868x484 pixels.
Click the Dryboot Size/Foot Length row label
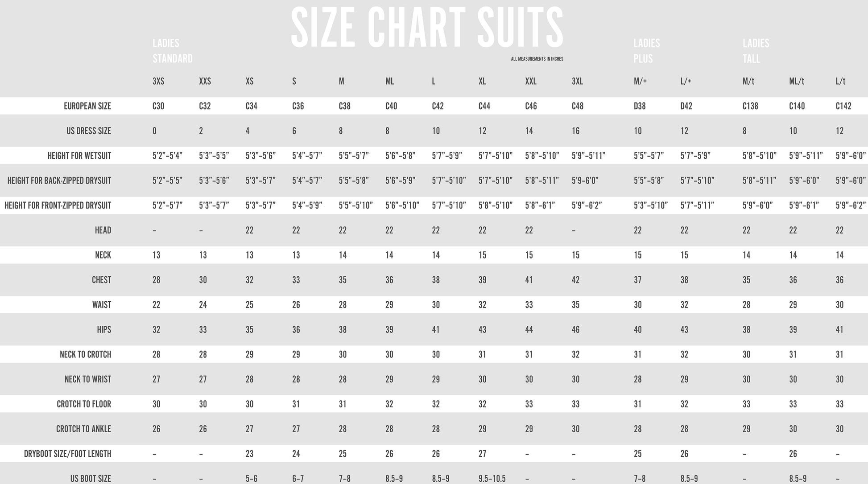coord(67,454)
